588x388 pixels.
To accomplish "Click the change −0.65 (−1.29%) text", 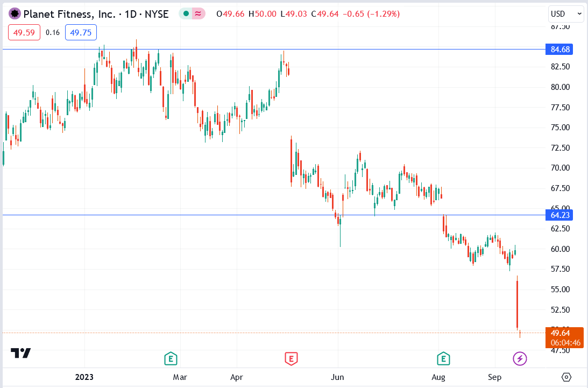I will coord(372,14).
